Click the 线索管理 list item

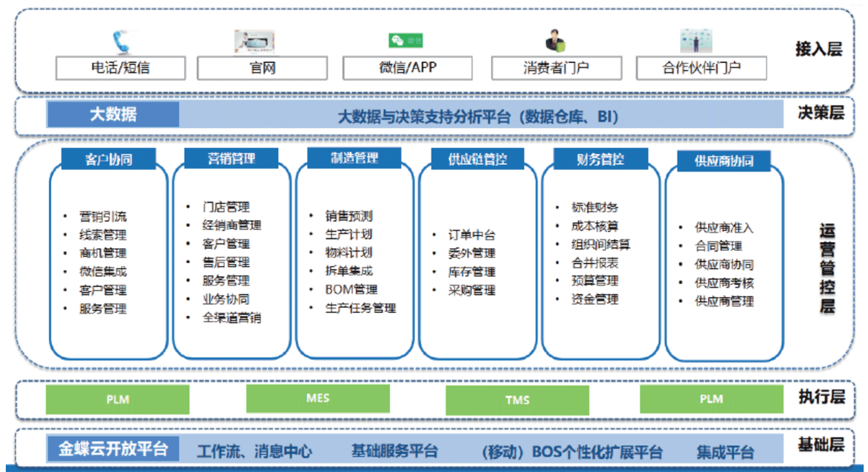pyautogui.click(x=103, y=235)
